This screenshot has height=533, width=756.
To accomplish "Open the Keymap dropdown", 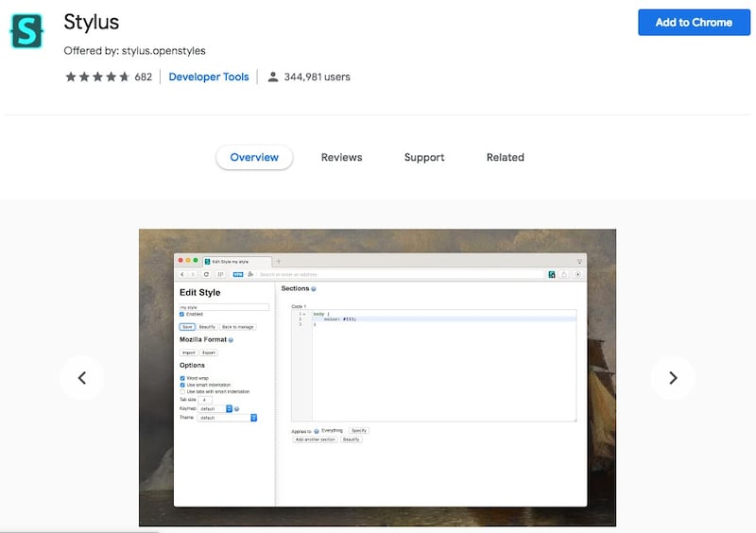I will pos(215,408).
